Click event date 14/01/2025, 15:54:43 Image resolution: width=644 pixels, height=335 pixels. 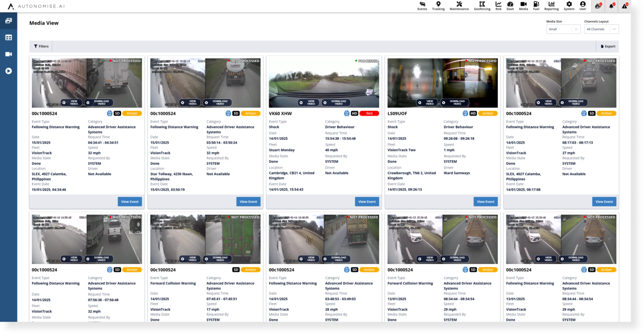click(x=286, y=189)
